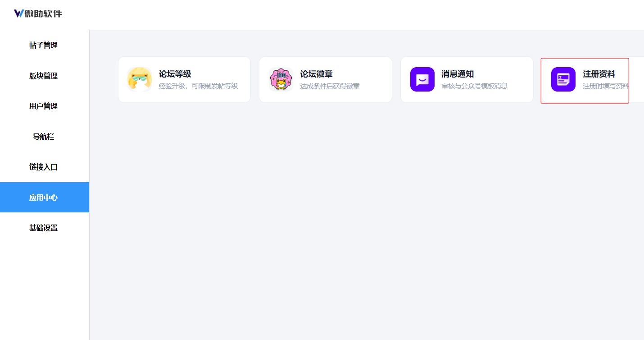
Task: Click the 论坛徽章 title
Action: (x=317, y=74)
